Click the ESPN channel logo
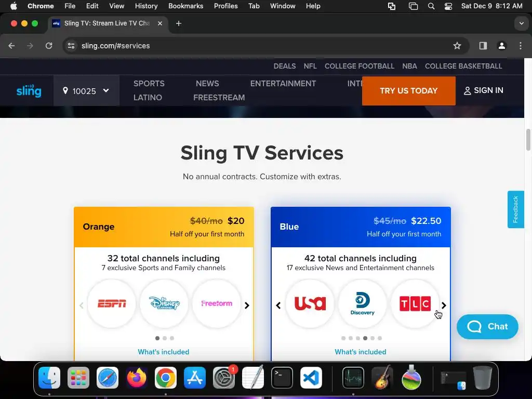Image resolution: width=532 pixels, height=399 pixels. 112,303
